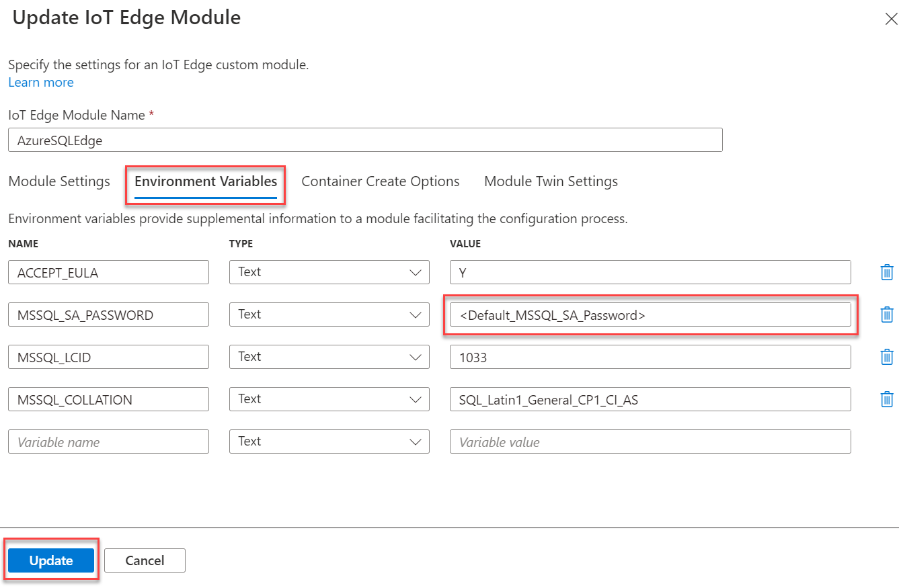Select the Environment Variables tab
Screen dimensions: 899x588
(206, 181)
